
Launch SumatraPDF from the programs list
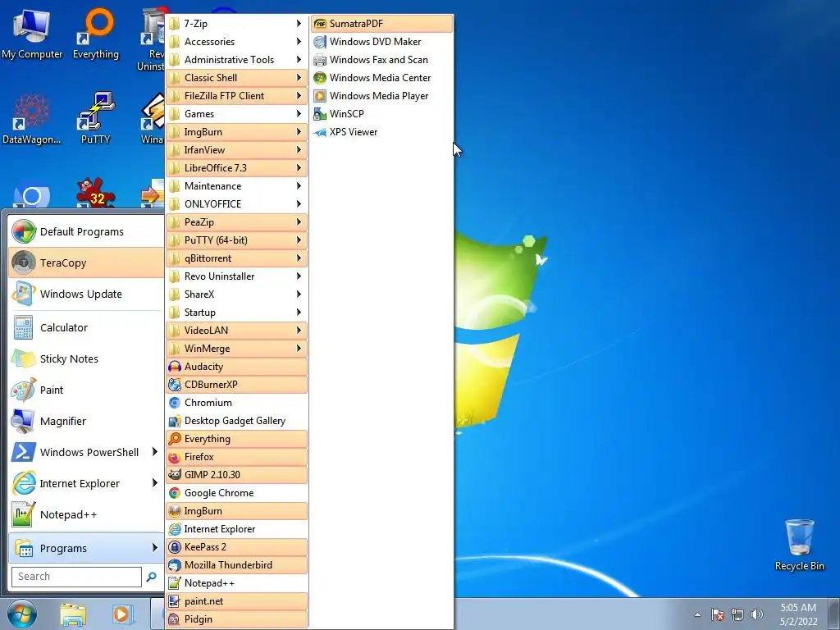(x=381, y=24)
